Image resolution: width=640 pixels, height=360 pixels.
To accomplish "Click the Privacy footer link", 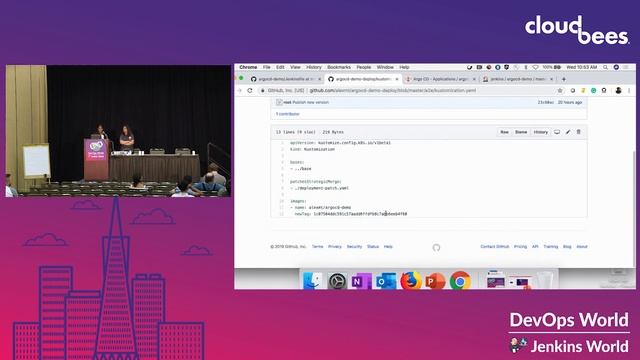I will 335,247.
